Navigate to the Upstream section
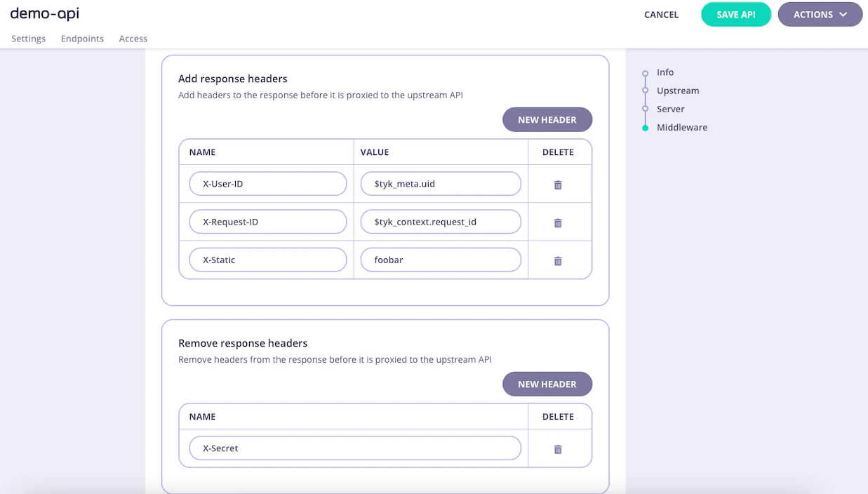This screenshot has height=494, width=868. coord(678,91)
